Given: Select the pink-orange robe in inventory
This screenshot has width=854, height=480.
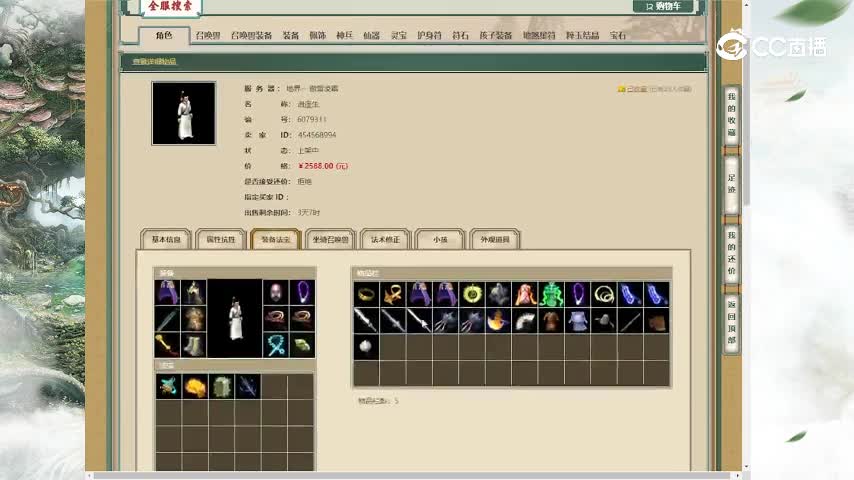Looking at the screenshot, I should [x=525, y=295].
